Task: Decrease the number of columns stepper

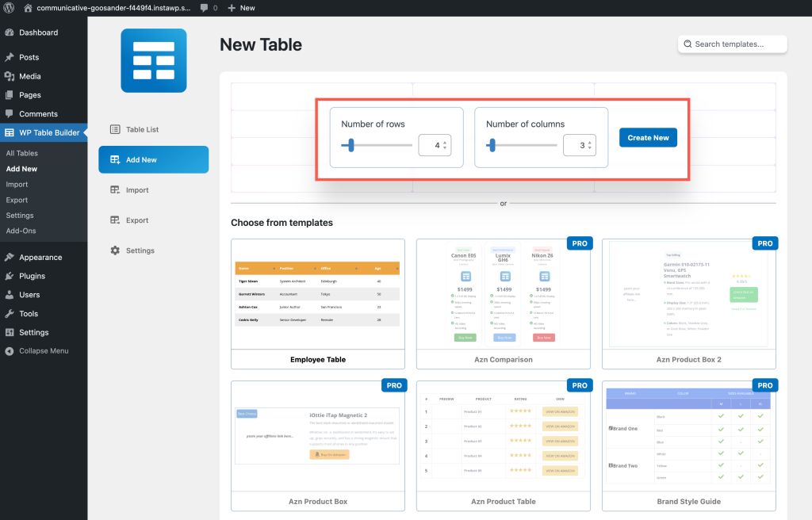Action: coord(589,149)
